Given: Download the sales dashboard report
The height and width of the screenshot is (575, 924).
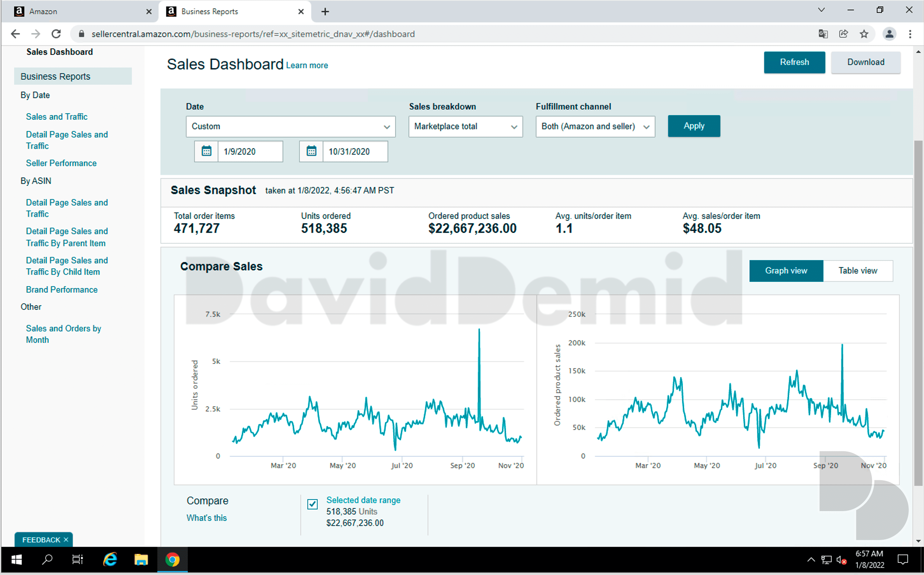Looking at the screenshot, I should (x=865, y=62).
